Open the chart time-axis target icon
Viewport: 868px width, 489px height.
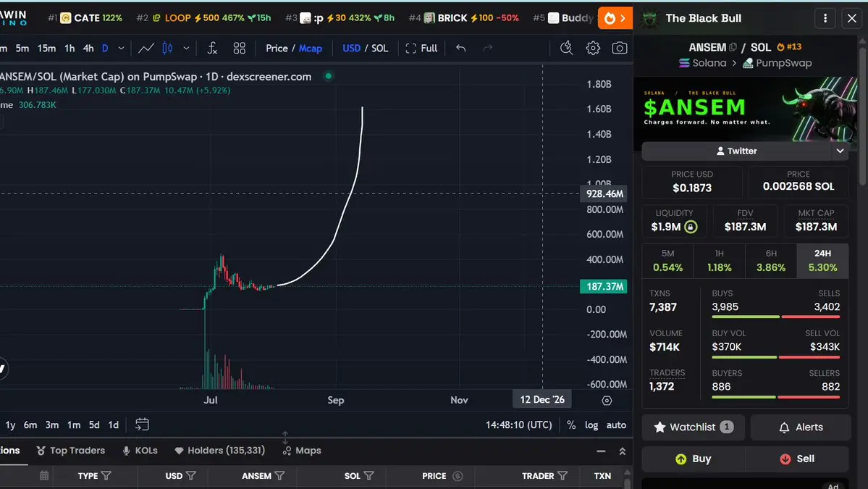607,401
